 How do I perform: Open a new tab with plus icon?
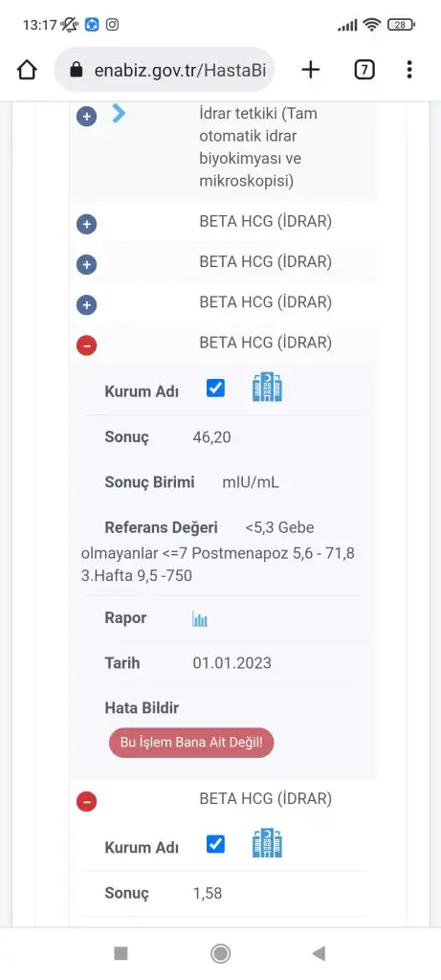(311, 69)
